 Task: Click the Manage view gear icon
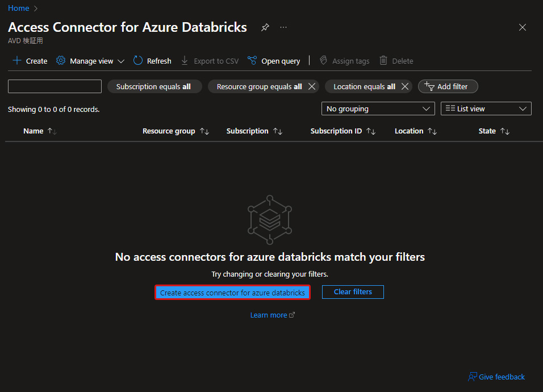tap(61, 61)
